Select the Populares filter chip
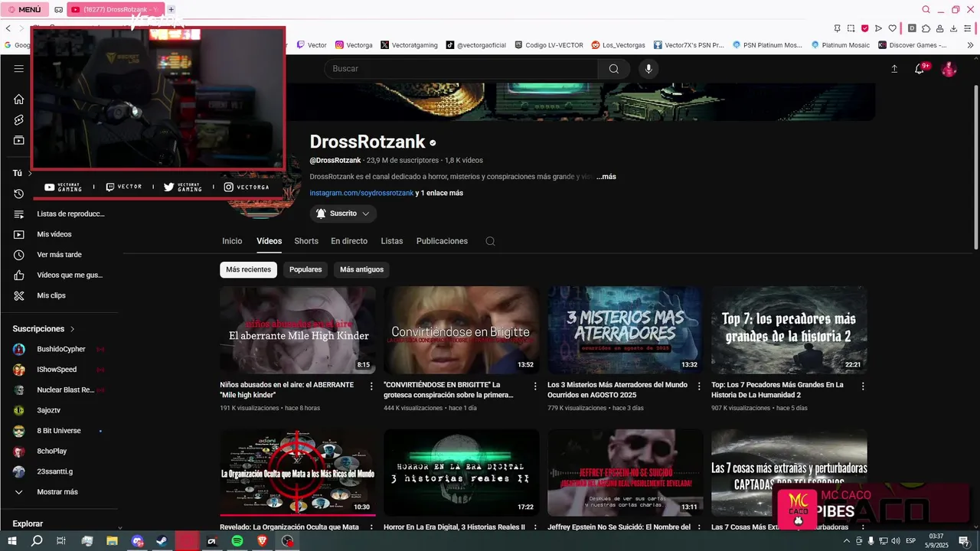The image size is (980, 551). point(305,269)
